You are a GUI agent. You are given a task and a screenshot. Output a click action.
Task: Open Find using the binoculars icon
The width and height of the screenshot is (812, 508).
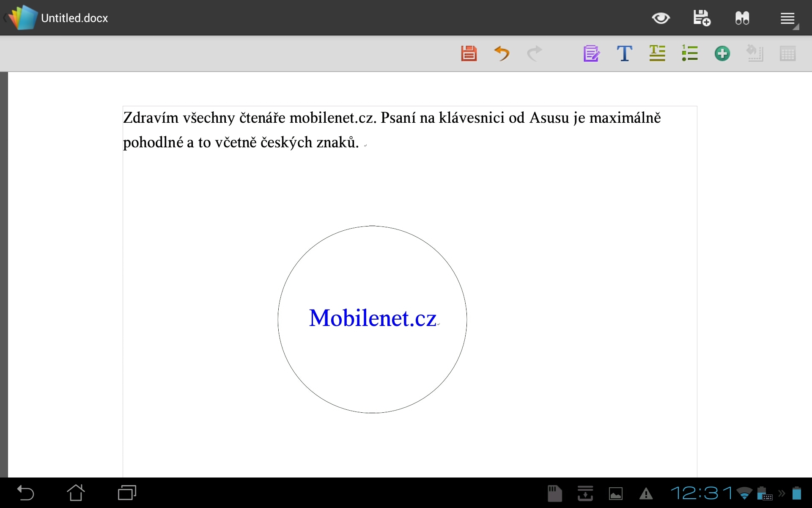(742, 18)
